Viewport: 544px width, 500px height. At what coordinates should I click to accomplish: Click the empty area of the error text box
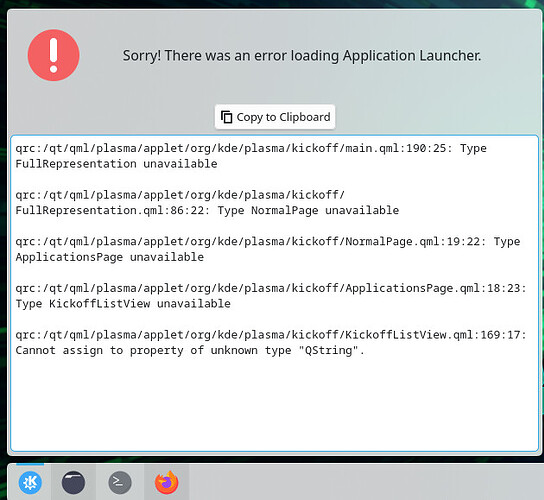click(274, 404)
